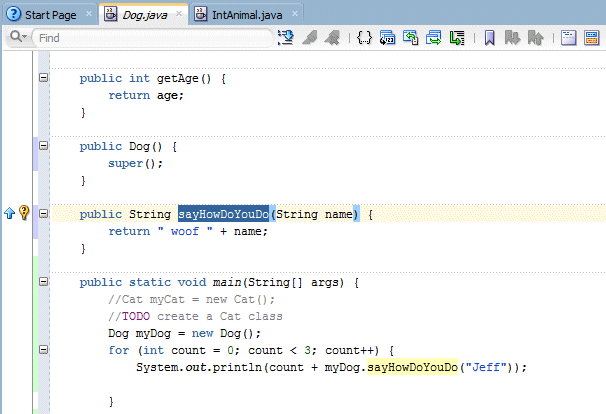Click the Dog.java tab file icon

click(111, 14)
